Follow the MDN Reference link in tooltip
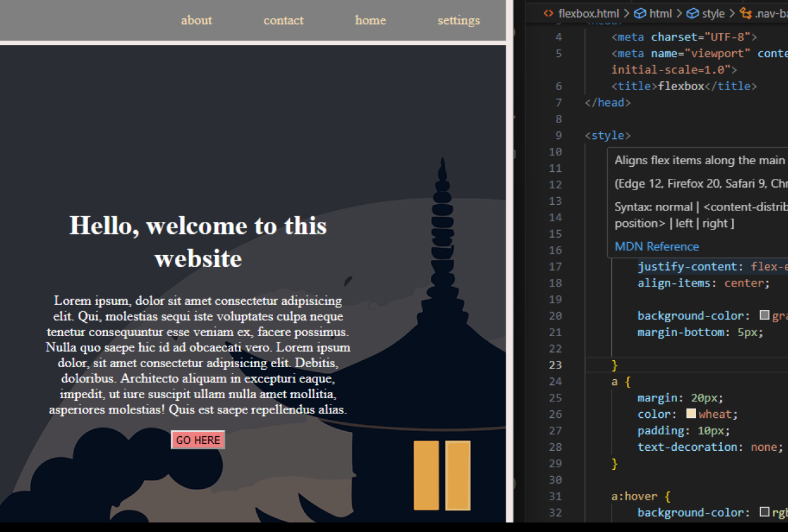Viewport: 788px width, 532px height. [x=657, y=247]
